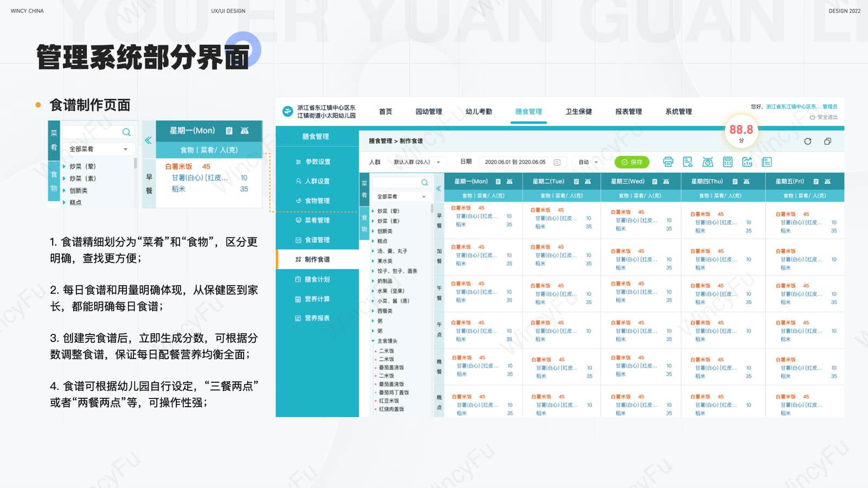
Task: Click the 星期三(Wed) column list icon
Action: [x=654, y=181]
